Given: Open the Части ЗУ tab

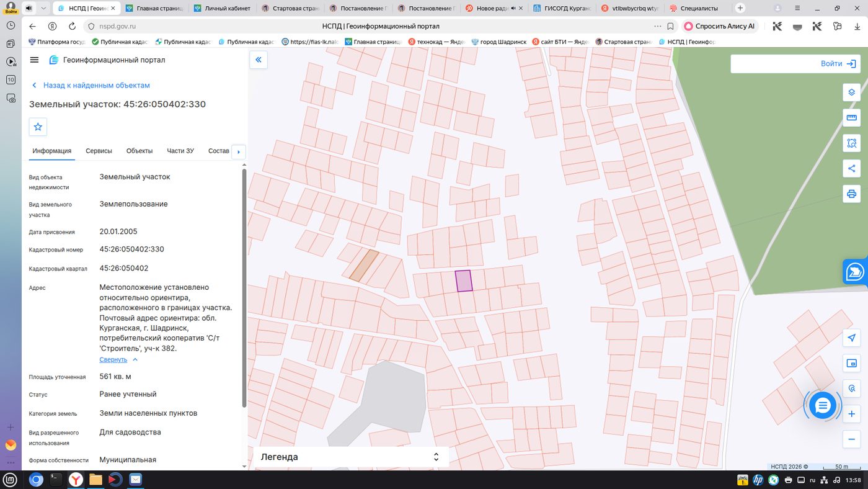Looking at the screenshot, I should [x=180, y=151].
